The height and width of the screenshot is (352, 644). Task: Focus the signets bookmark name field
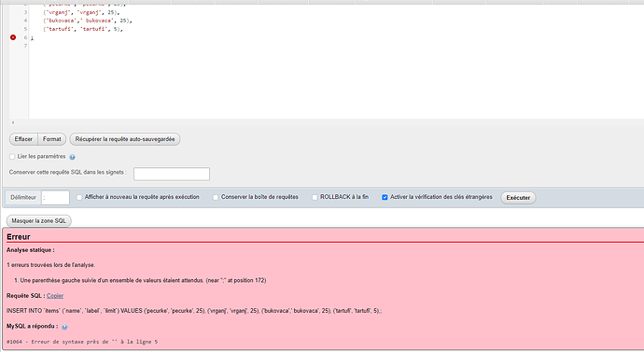172,174
